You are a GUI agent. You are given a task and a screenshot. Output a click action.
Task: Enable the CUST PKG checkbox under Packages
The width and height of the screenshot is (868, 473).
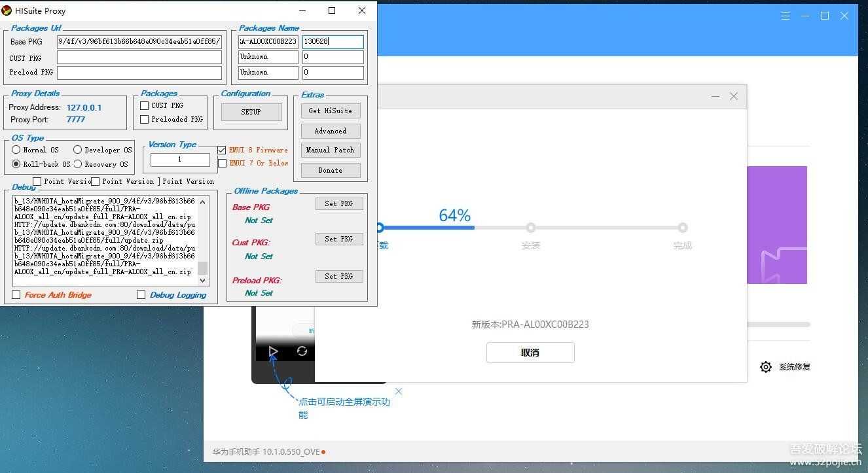click(145, 105)
